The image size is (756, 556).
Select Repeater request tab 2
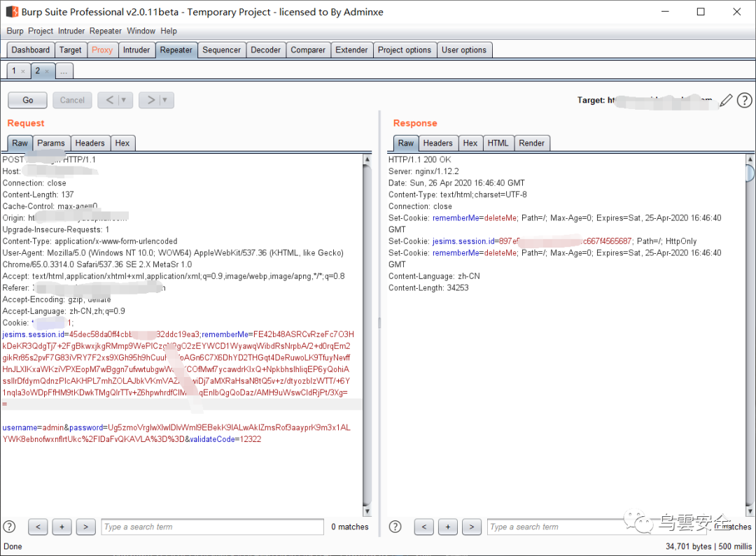click(38, 71)
